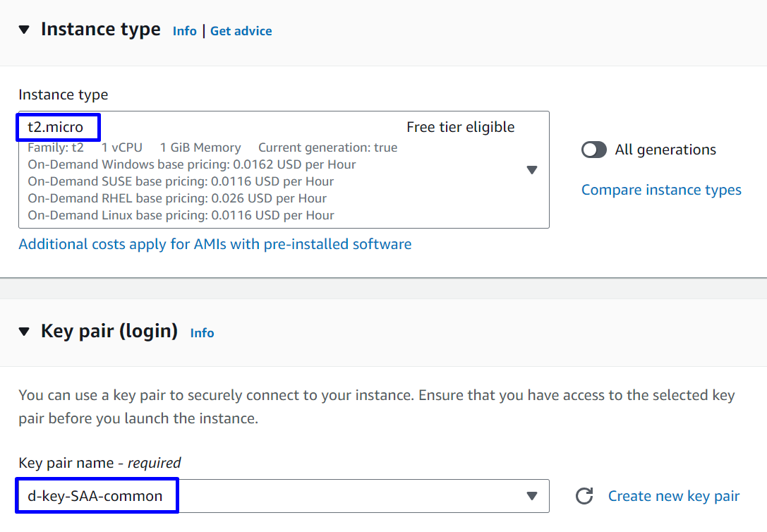
Task: Click the d-key-SAA-common key pair value
Action: 95,496
